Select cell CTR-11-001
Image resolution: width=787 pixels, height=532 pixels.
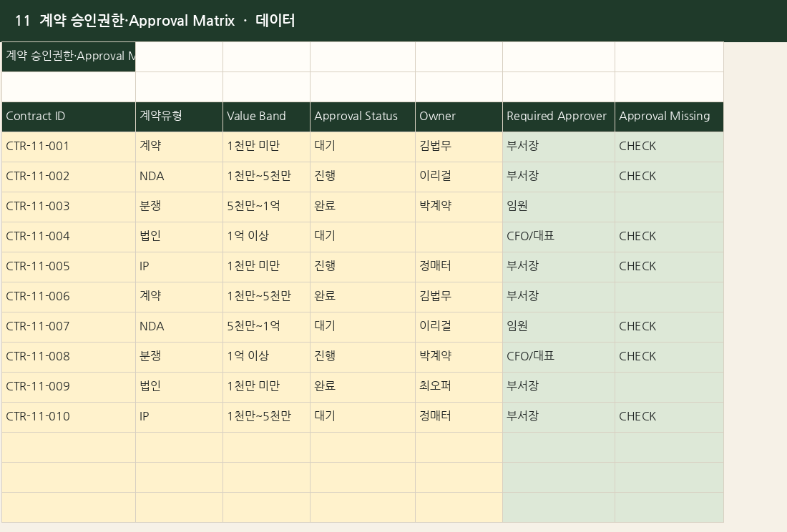(69, 147)
